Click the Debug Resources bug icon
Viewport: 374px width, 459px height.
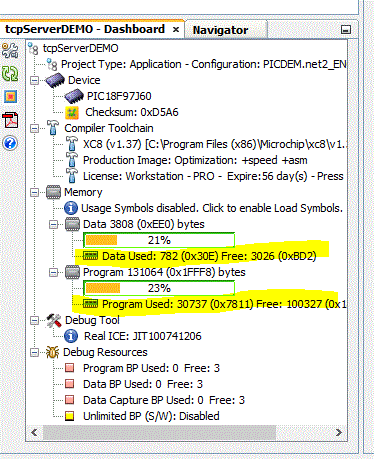tap(53, 352)
